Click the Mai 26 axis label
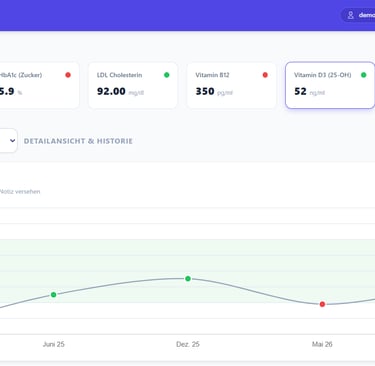375x366 pixels. click(x=322, y=344)
